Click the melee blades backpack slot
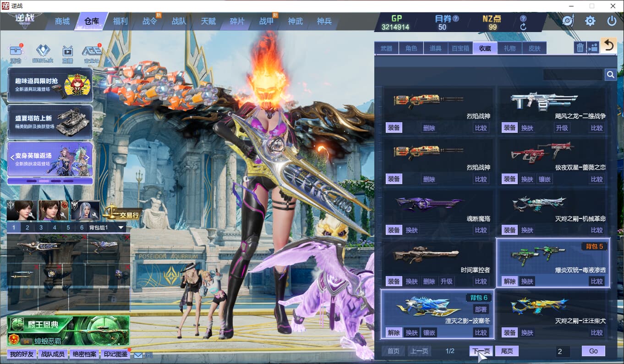 [x=23, y=274]
